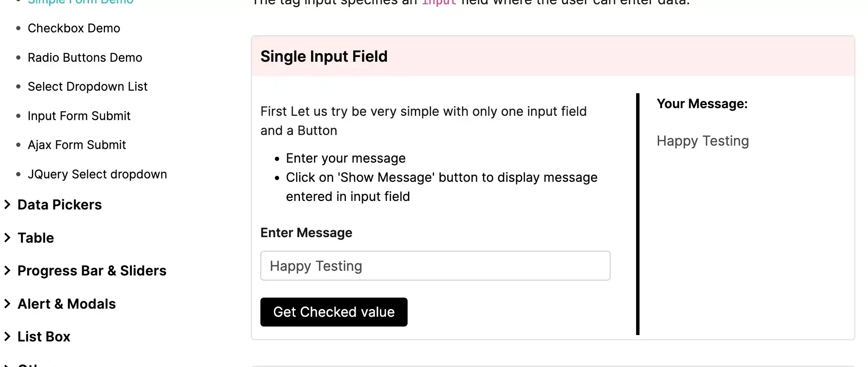Click the chevron arrow beside Data Pickers
Screen dimensions: 868x367
[7, 205]
